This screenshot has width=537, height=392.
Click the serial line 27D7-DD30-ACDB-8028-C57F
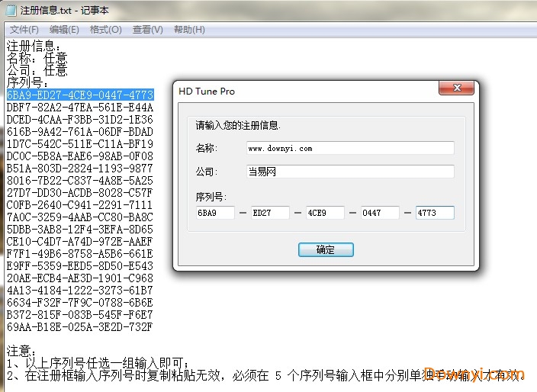(80, 193)
